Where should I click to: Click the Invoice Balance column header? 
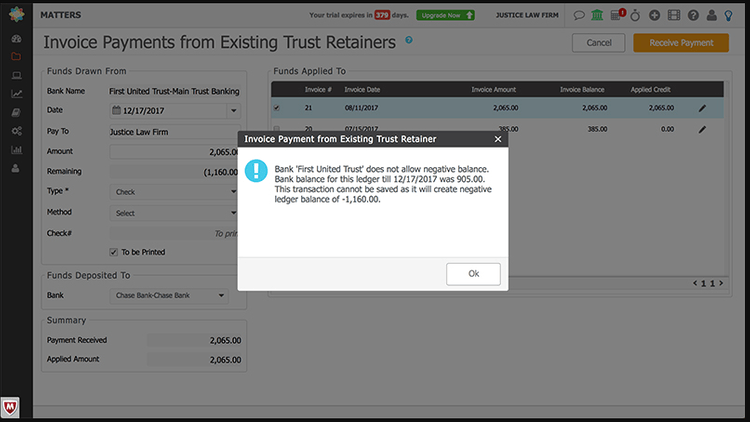(582, 89)
